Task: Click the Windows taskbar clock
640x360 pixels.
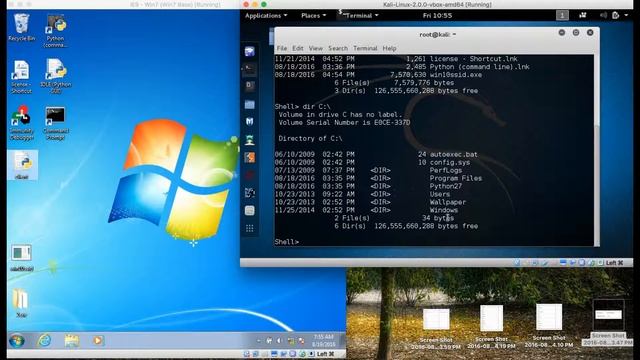Action: click(323, 340)
